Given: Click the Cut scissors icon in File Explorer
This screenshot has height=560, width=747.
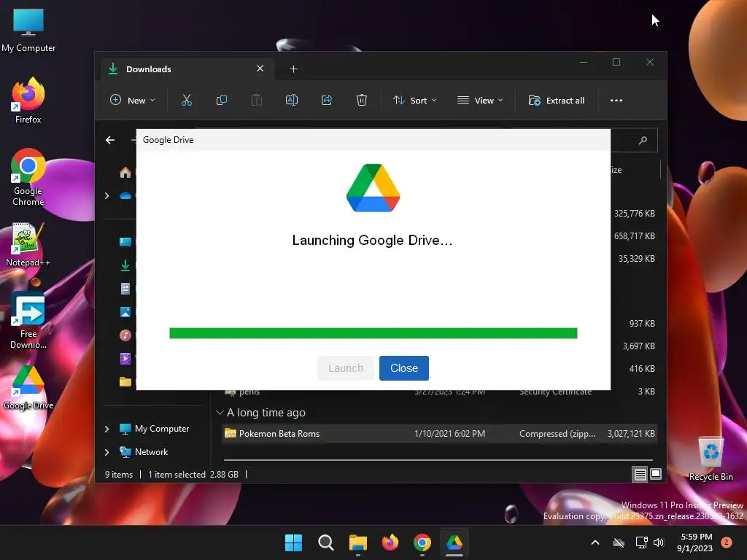Looking at the screenshot, I should 186,100.
